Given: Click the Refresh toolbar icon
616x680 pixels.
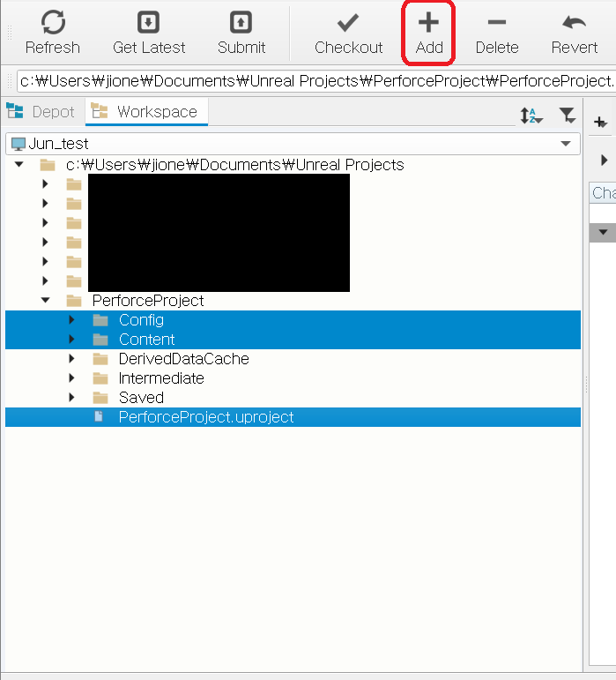Looking at the screenshot, I should click(x=52, y=23).
